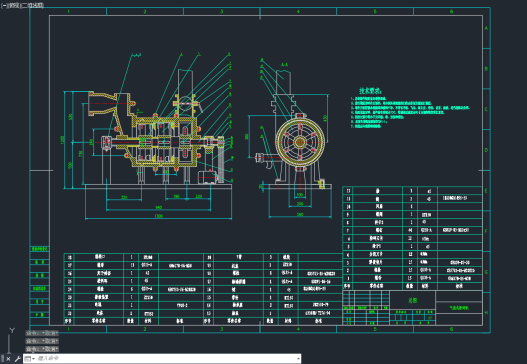Select zone letter D on right border
This screenshot has width=527, height=364.
pos(486,150)
